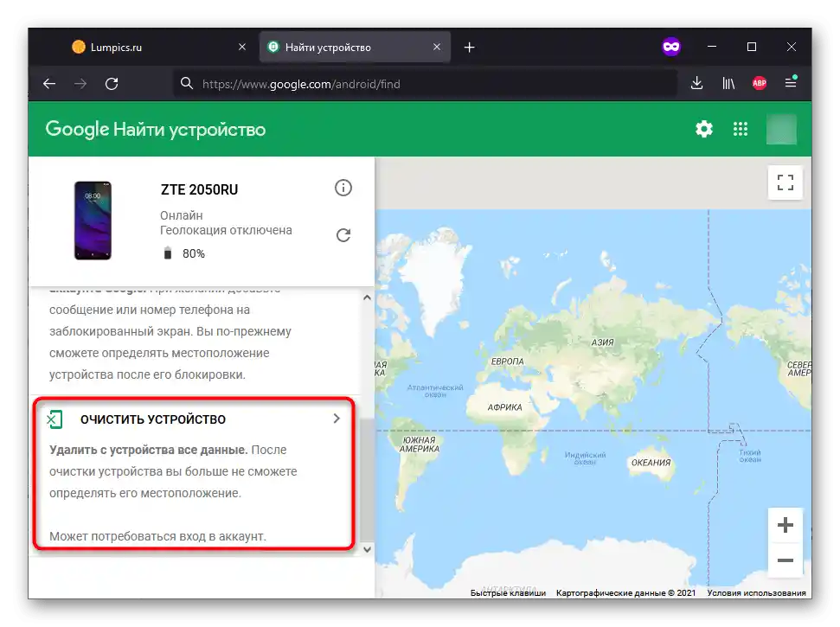This screenshot has height=627, width=840.
Task: Minimize the browser window
Action: 711,47
